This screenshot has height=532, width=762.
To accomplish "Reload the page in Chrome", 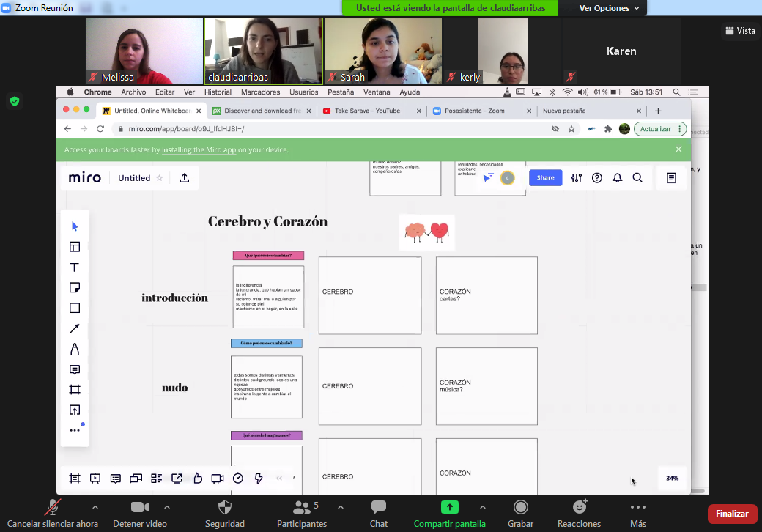I will pyautogui.click(x=100, y=129).
